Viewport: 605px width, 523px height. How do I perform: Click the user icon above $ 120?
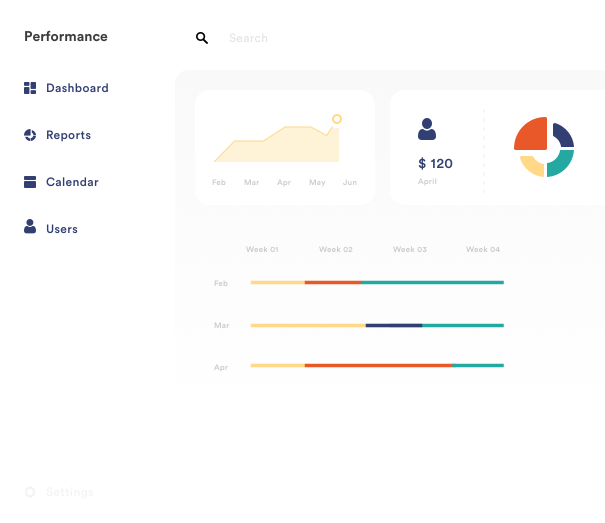tap(427, 129)
